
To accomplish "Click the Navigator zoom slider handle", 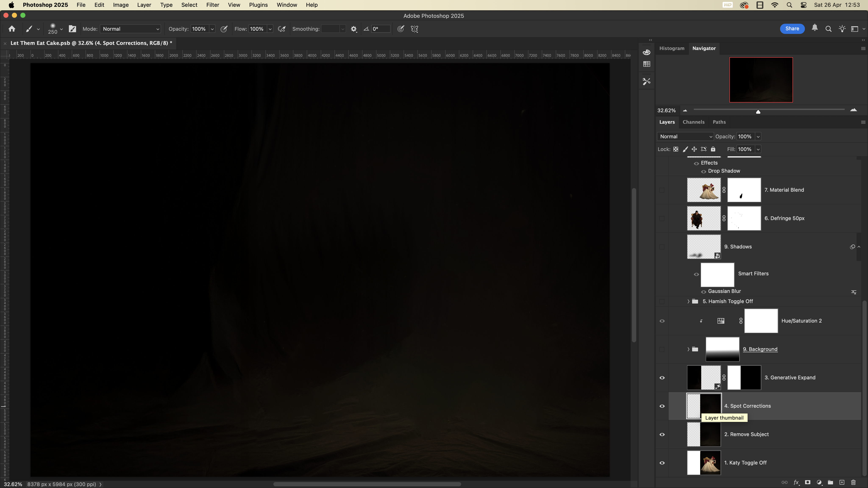I will tap(758, 111).
